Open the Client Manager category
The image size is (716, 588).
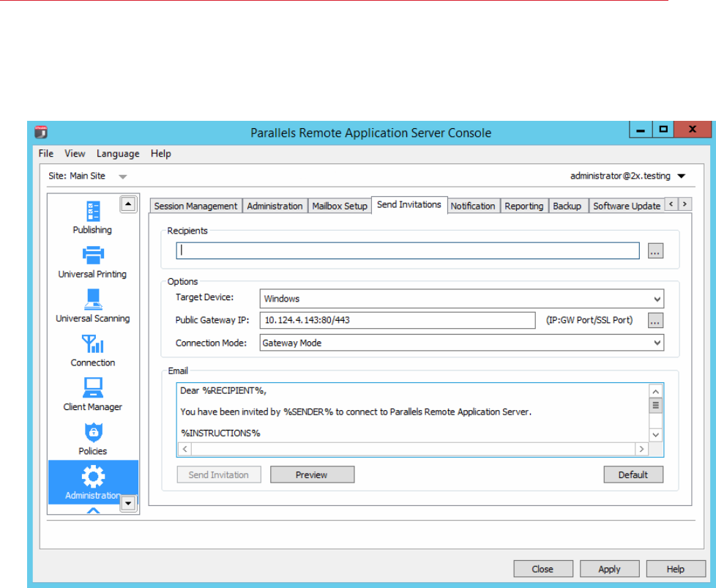pos(93,395)
